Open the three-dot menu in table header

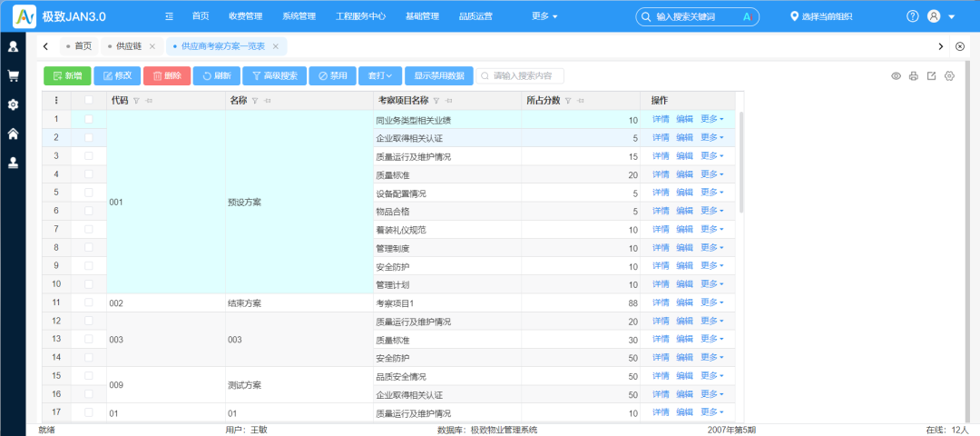(56, 100)
